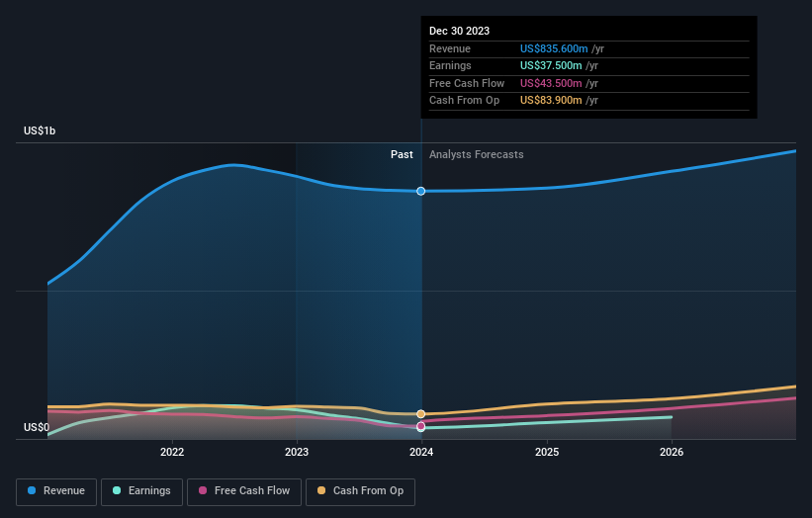Click the Cash From Op marker at 2024
The width and height of the screenshot is (812, 518).
pyautogui.click(x=421, y=414)
